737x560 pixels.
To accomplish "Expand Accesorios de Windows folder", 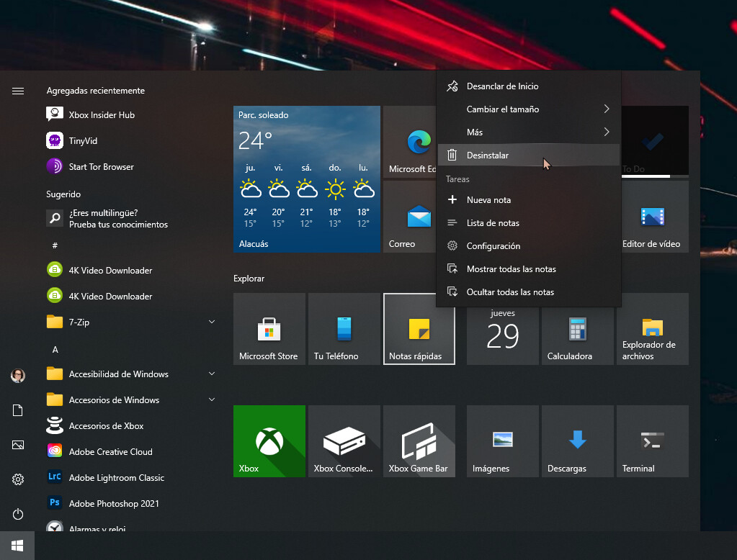I will point(132,399).
